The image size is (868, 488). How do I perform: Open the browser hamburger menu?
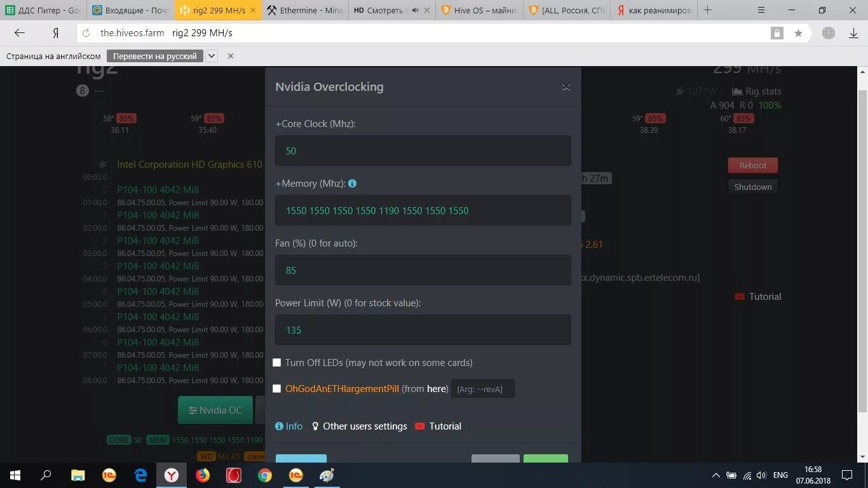[762, 10]
